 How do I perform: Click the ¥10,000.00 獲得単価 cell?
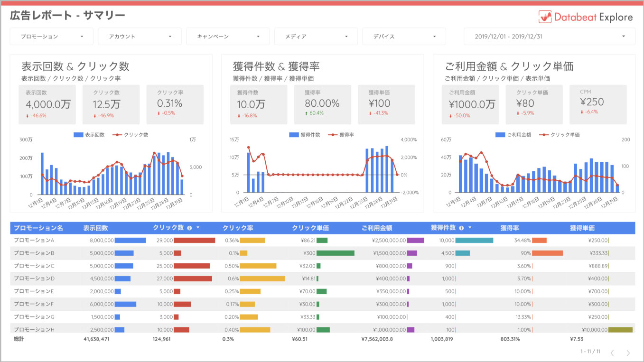(595, 330)
